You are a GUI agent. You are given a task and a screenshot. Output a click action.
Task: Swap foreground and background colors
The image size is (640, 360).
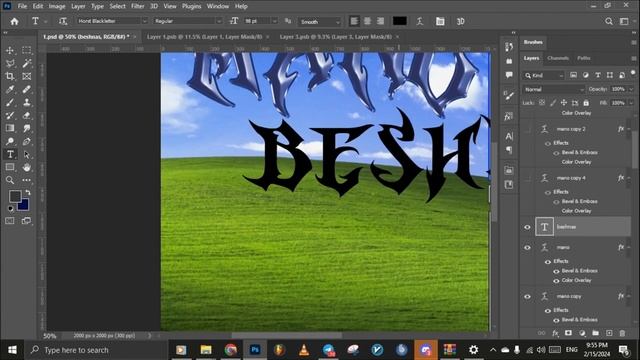click(27, 192)
